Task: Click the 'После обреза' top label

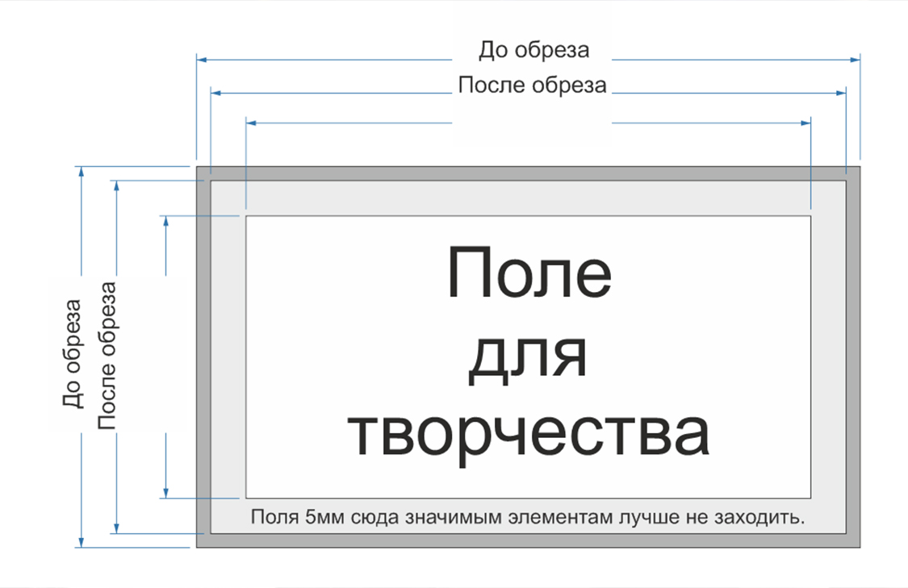Action: click(x=533, y=84)
